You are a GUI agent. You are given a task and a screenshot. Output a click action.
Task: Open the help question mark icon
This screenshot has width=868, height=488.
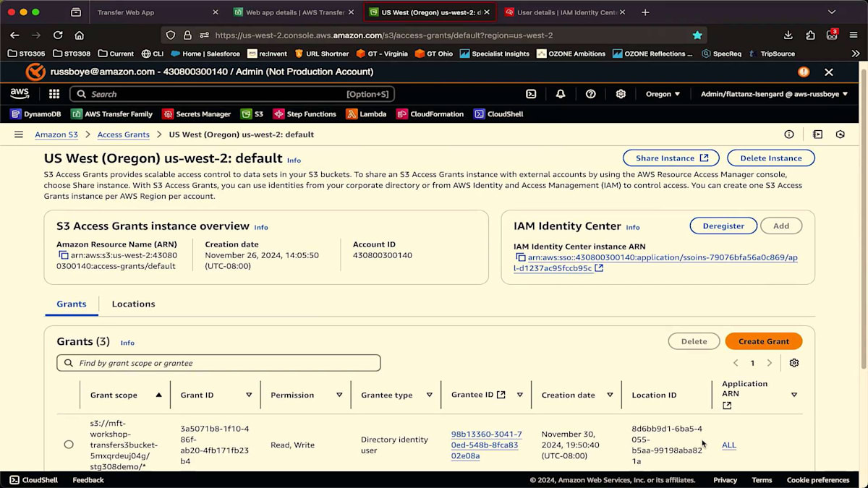(x=591, y=94)
